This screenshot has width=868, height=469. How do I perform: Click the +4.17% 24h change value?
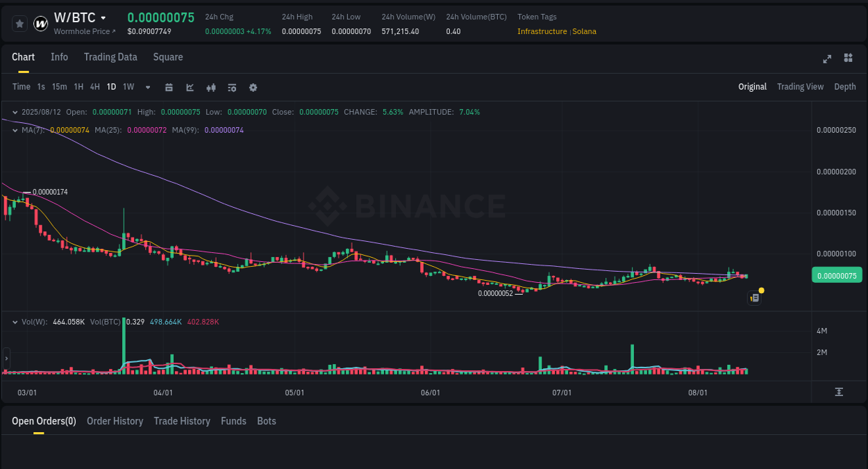(259, 31)
